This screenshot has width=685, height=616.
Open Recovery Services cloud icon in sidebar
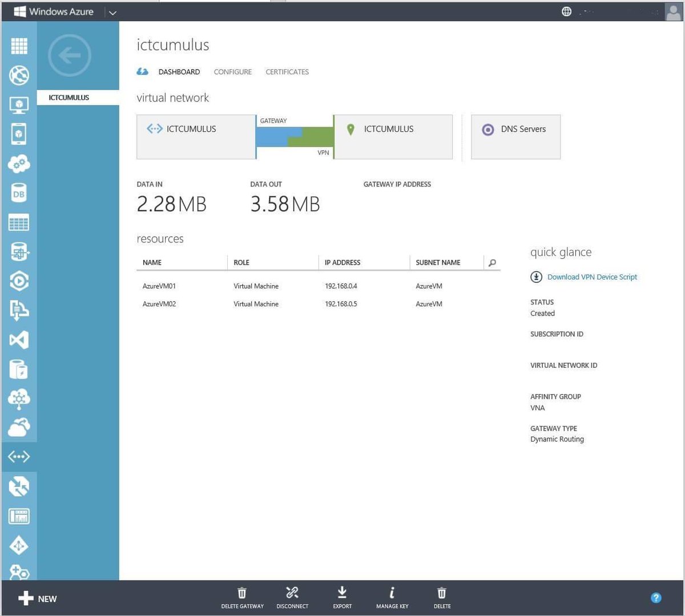coord(19,427)
